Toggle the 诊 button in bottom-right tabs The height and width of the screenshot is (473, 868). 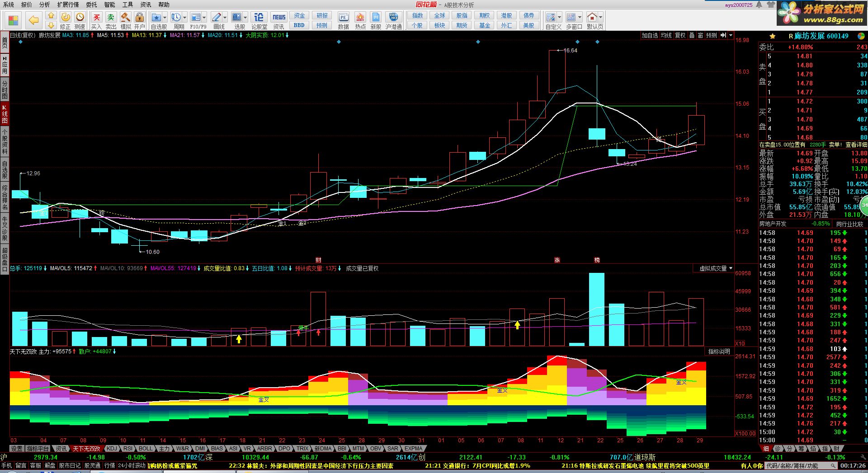tap(778, 449)
